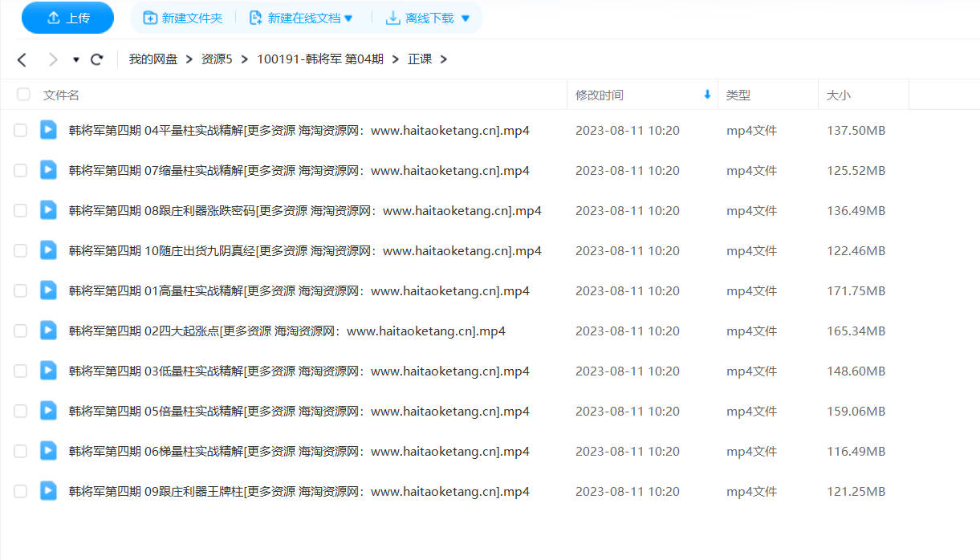This screenshot has width=980, height=560.
Task: Check the box for 03低量柱实战精解
Action: (x=20, y=371)
